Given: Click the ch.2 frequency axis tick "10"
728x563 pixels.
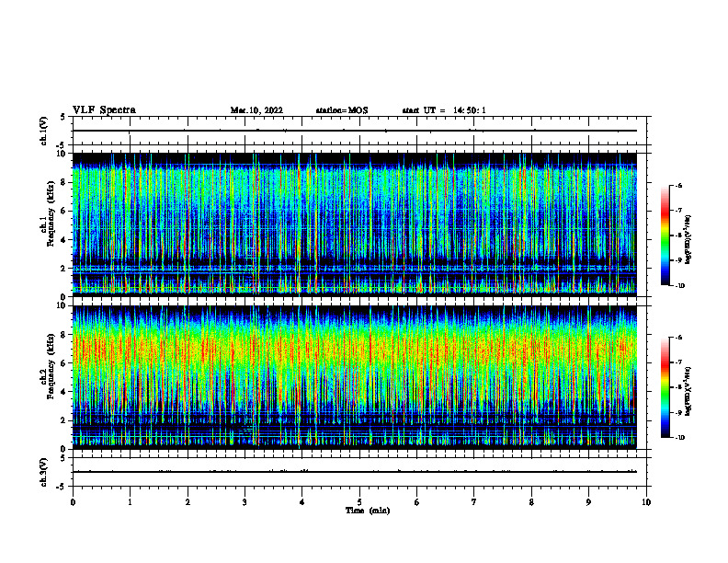Looking at the screenshot, I should (63, 305).
